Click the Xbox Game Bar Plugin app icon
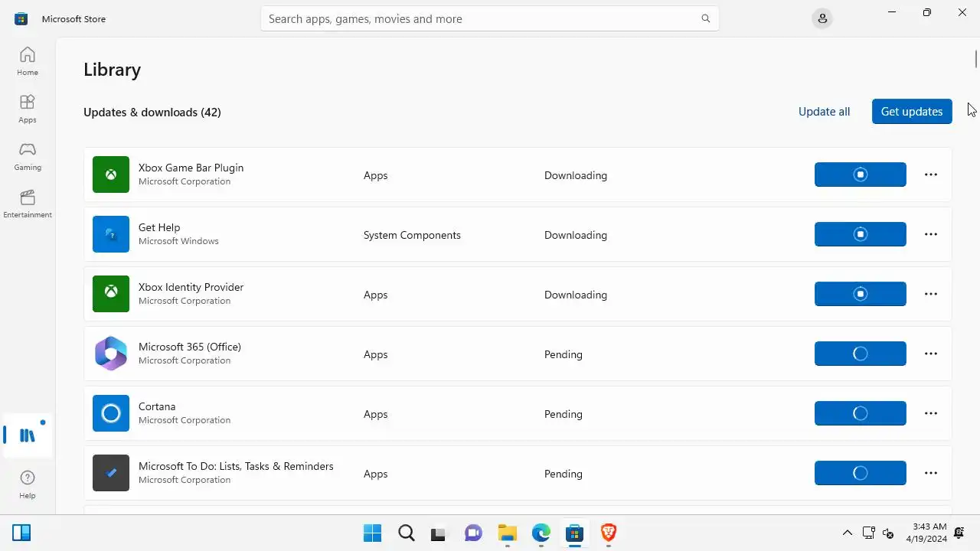This screenshot has width=980, height=551. pyautogui.click(x=111, y=174)
